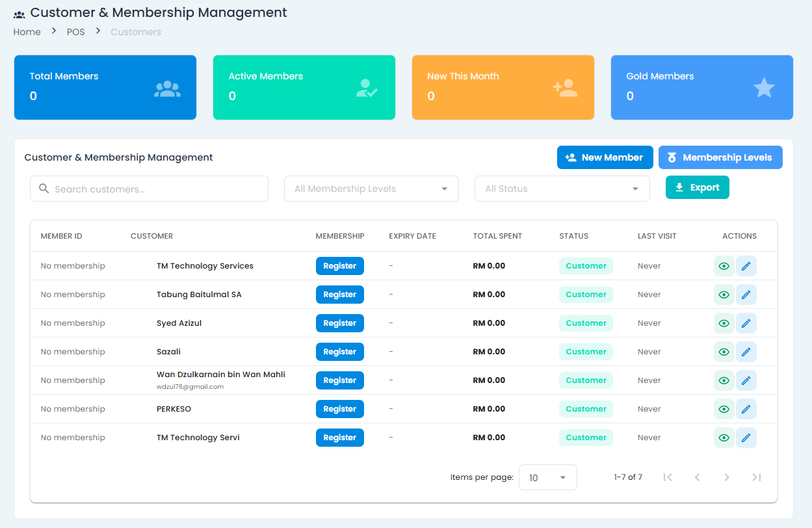Click RM 0.00 total for PERKESO
This screenshot has width=812, height=528.
coord(489,409)
